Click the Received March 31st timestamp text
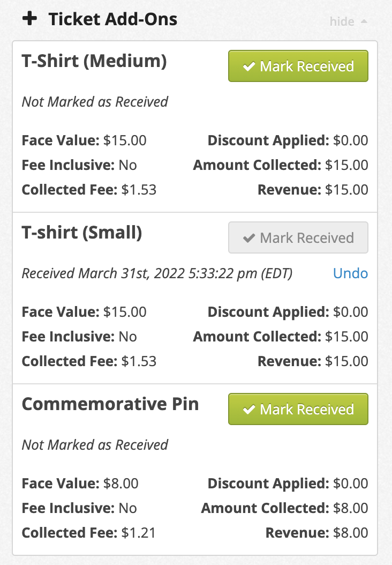This screenshot has width=392, height=565. (x=157, y=273)
